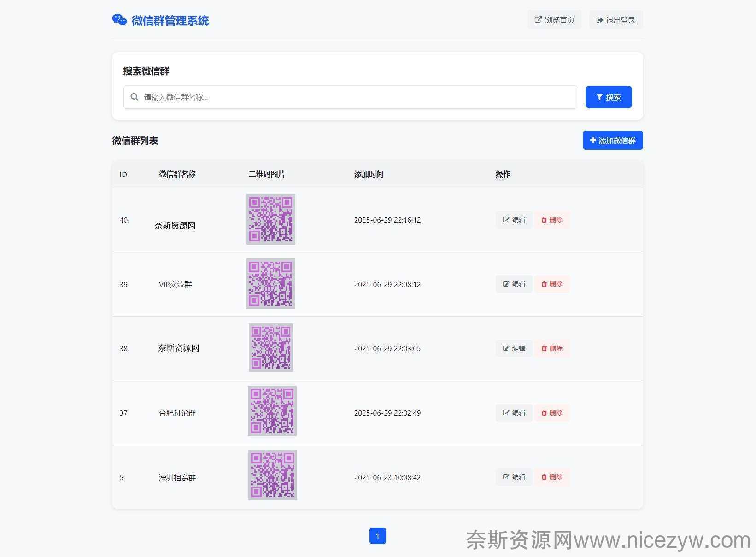
Task: Click the 浏览首页 button
Action: pos(554,20)
